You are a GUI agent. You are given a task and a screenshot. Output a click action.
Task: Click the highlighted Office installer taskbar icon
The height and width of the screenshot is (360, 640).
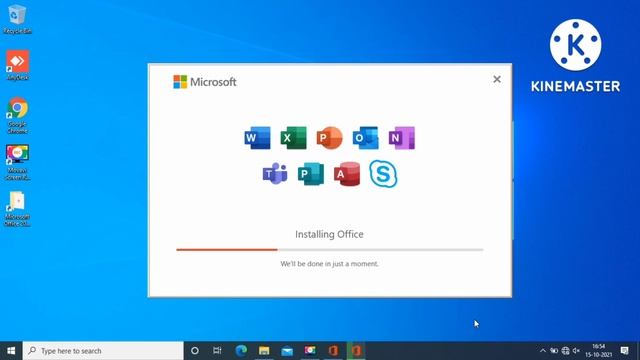(356, 351)
